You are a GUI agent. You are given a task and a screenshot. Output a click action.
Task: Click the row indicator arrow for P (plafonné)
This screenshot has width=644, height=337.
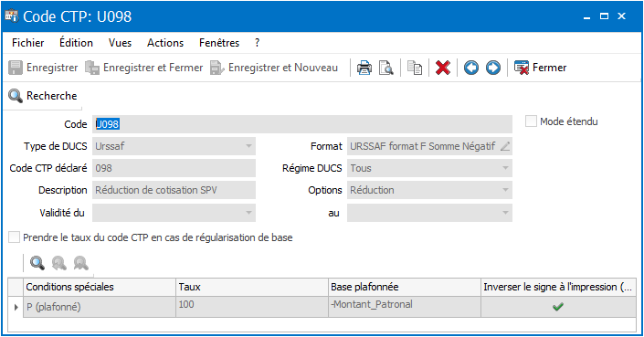pos(16,307)
